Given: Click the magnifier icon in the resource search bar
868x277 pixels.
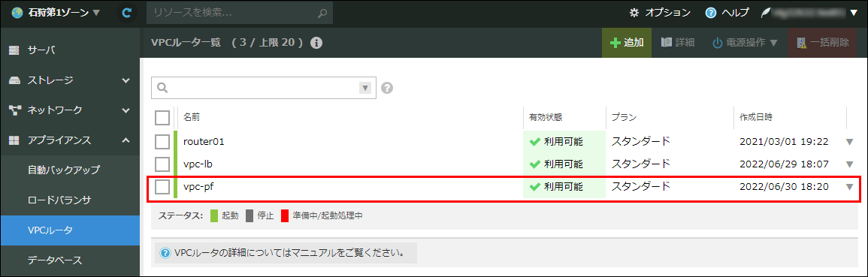Looking at the screenshot, I should coord(322,12).
